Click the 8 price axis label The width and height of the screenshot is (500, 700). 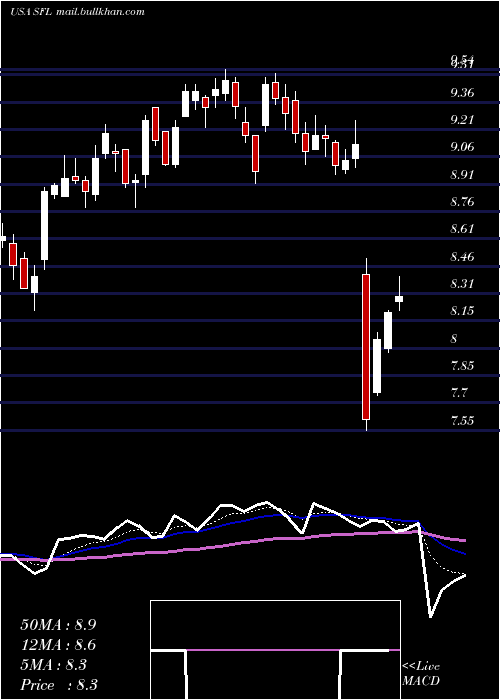[x=454, y=339]
